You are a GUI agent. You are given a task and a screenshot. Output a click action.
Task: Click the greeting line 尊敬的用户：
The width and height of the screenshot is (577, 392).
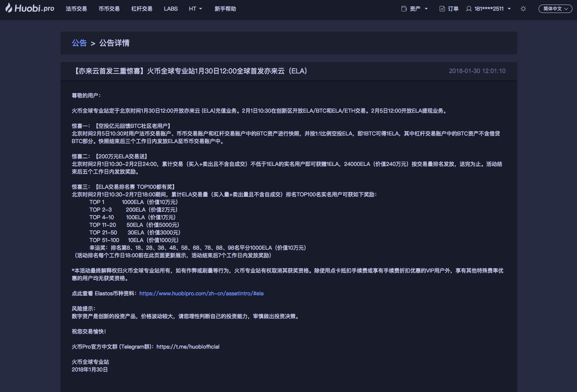click(86, 96)
